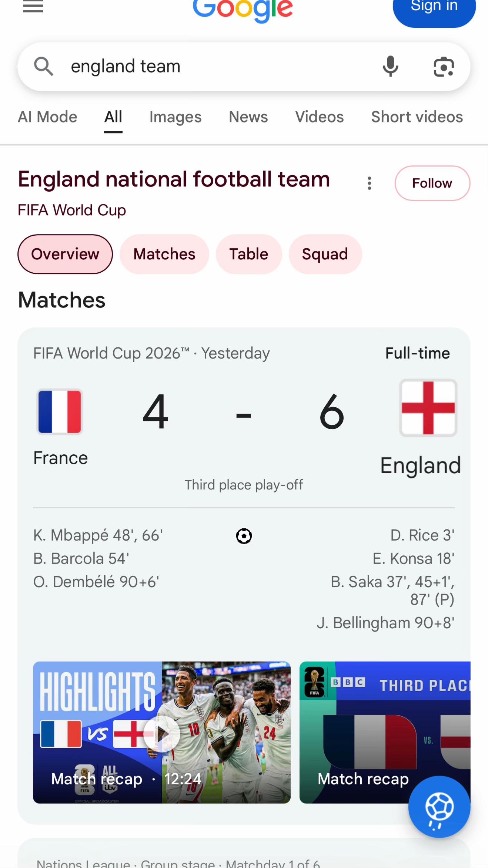This screenshot has height=868, width=488.
Task: Switch to the Squad chip
Action: pyautogui.click(x=325, y=254)
